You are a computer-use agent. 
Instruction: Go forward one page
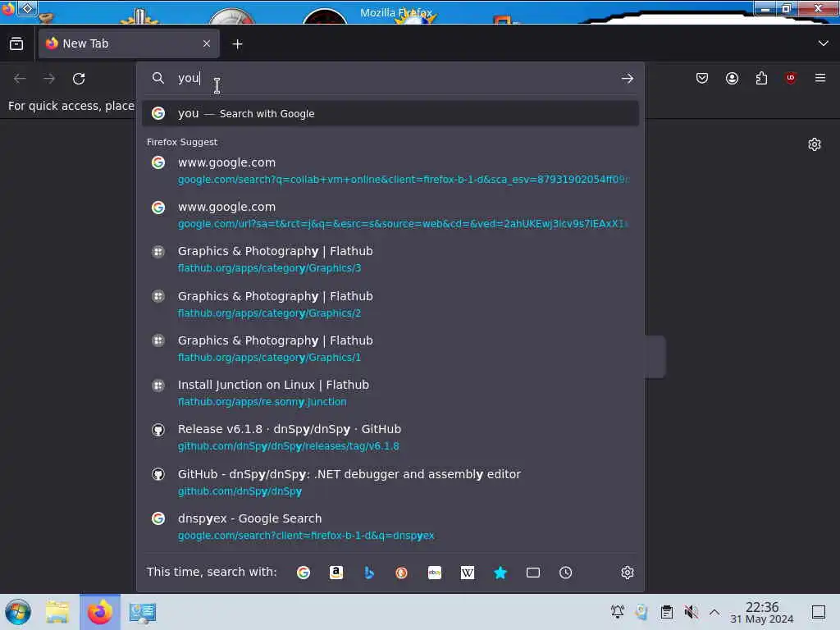click(49, 79)
